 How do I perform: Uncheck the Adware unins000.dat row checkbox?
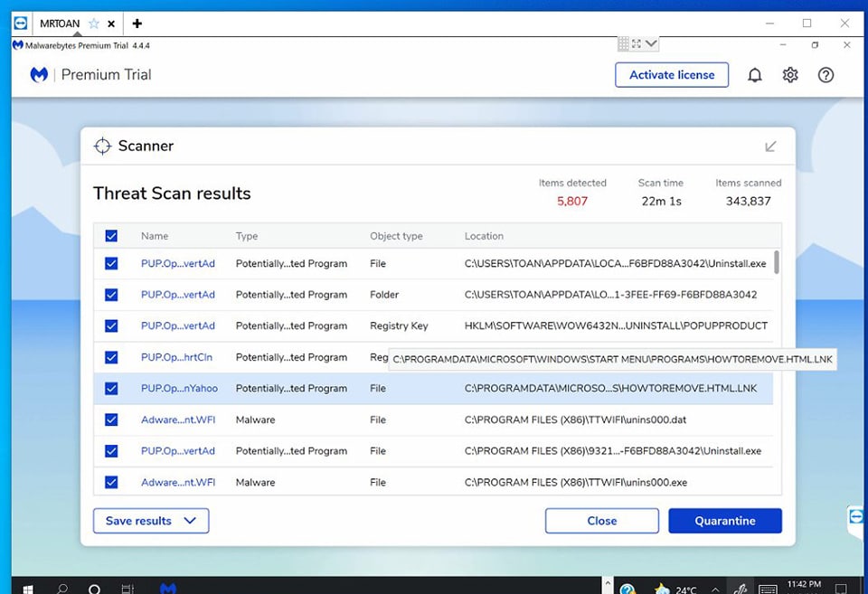click(111, 420)
